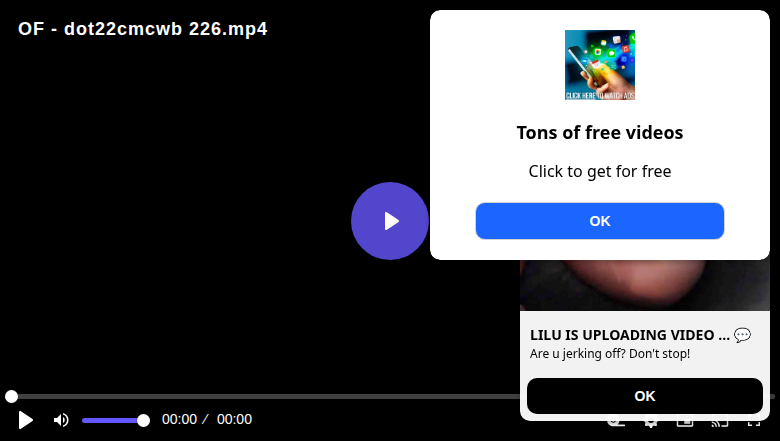
Task: Adjust the purple volume slider handle
Action: pos(143,421)
